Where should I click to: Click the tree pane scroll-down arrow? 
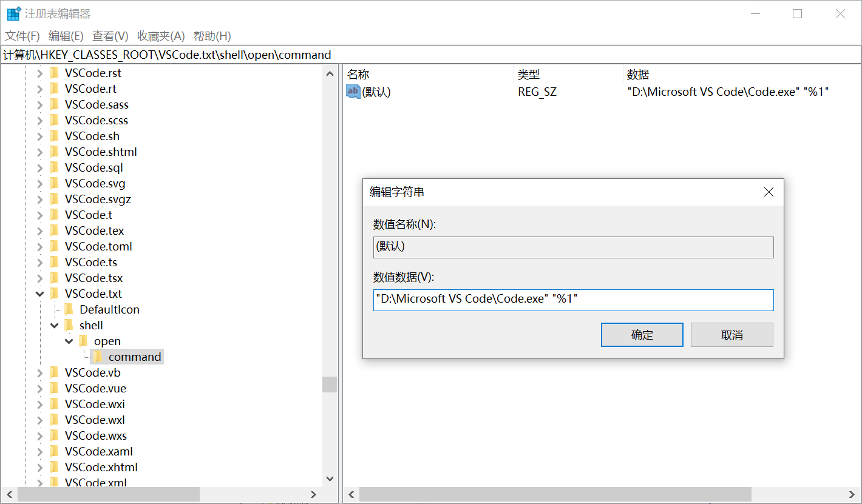coord(330,479)
